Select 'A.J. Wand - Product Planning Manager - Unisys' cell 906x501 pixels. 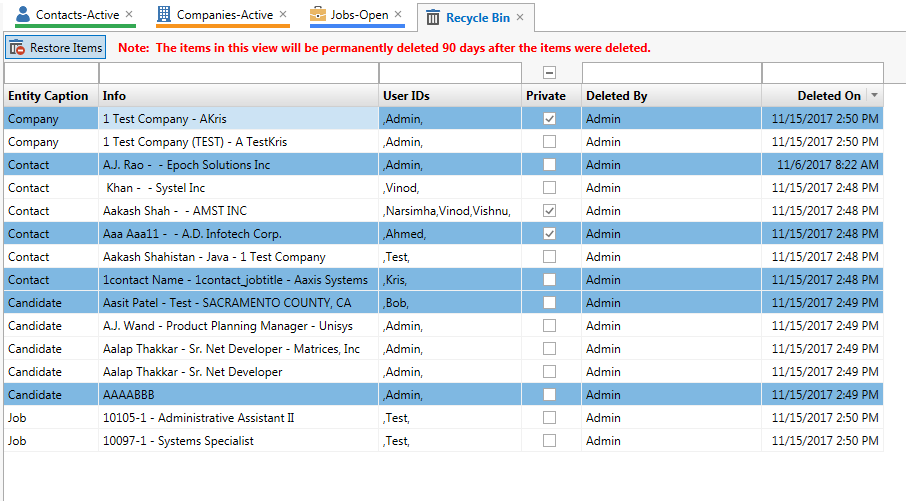[239, 326]
